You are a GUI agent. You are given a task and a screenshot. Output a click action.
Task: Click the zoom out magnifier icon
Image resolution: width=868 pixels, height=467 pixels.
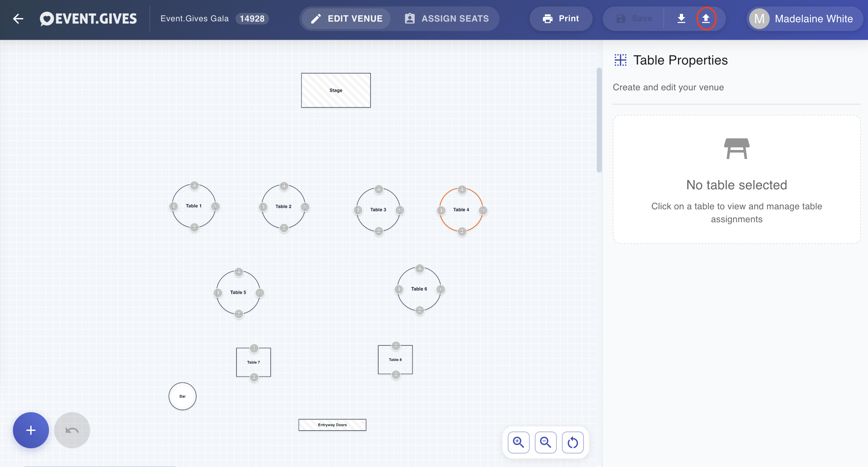[545, 442]
